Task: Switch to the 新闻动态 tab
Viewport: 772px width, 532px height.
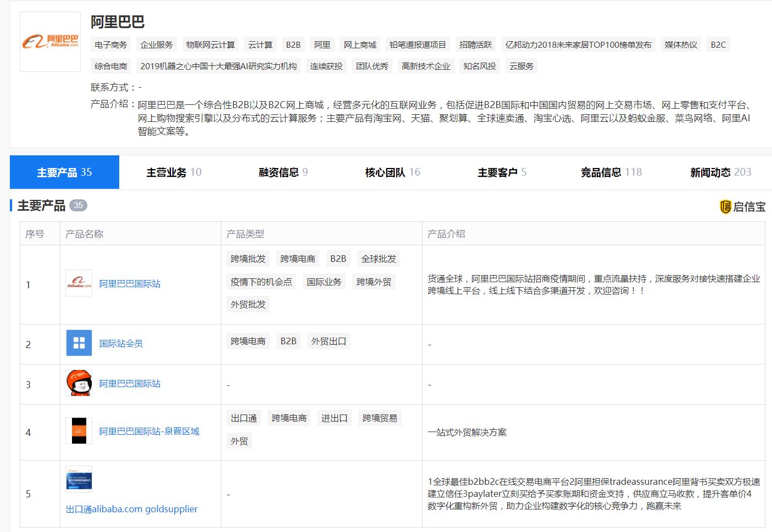Action: (x=720, y=172)
